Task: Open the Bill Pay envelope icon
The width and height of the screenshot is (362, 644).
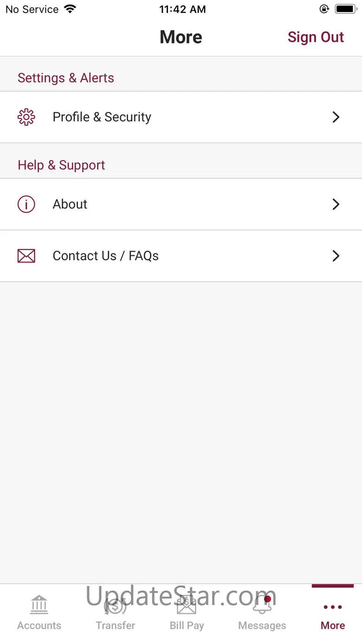Action: click(187, 605)
